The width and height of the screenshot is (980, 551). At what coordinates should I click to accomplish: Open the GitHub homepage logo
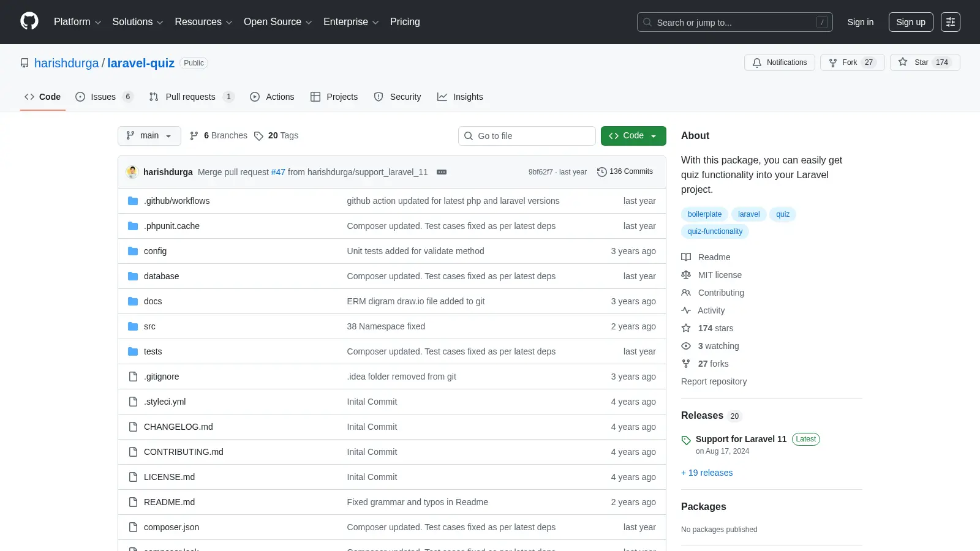pos(29,21)
